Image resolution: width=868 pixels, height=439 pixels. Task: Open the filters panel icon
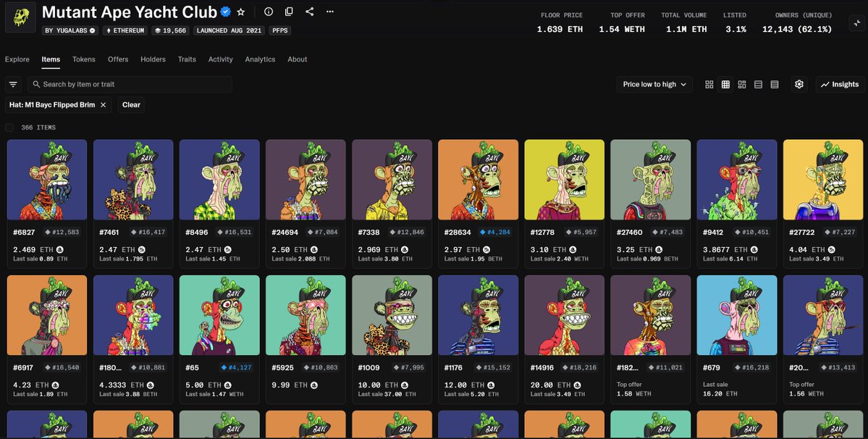13,84
